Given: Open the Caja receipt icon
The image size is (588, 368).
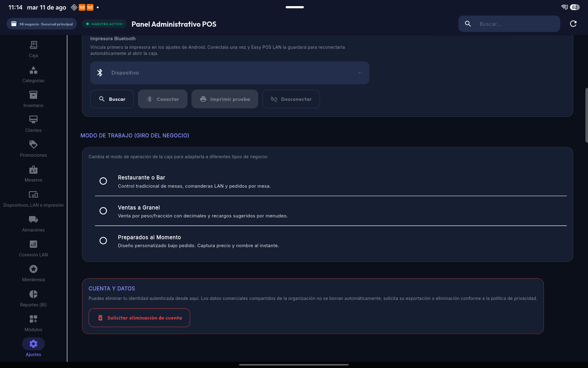Looking at the screenshot, I should pos(33,45).
